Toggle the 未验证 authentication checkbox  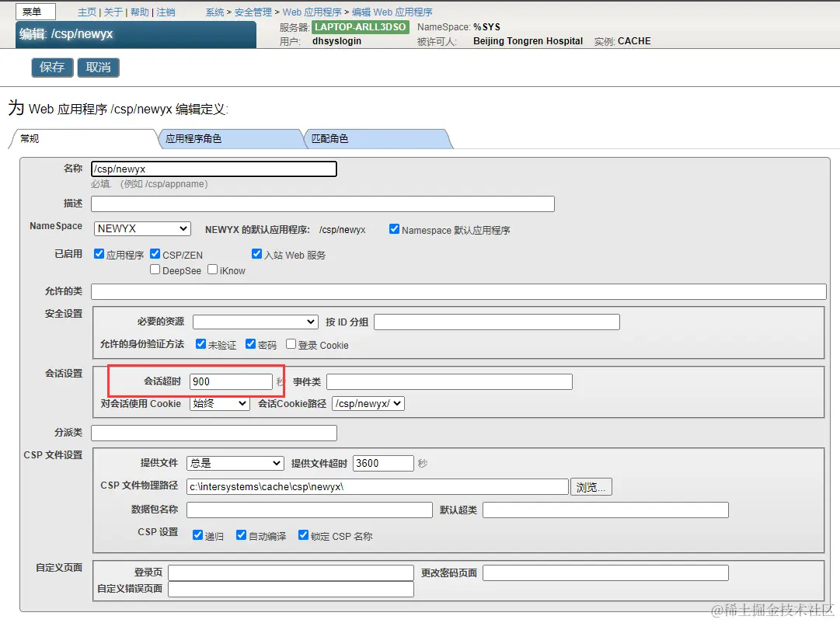coord(201,344)
